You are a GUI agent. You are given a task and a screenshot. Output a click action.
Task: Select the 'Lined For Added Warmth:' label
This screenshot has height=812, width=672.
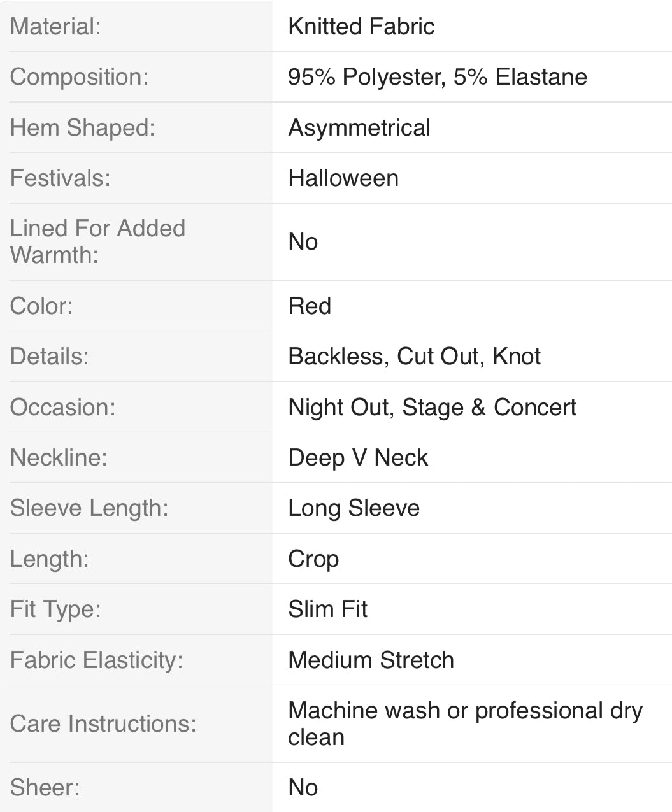[x=97, y=241]
